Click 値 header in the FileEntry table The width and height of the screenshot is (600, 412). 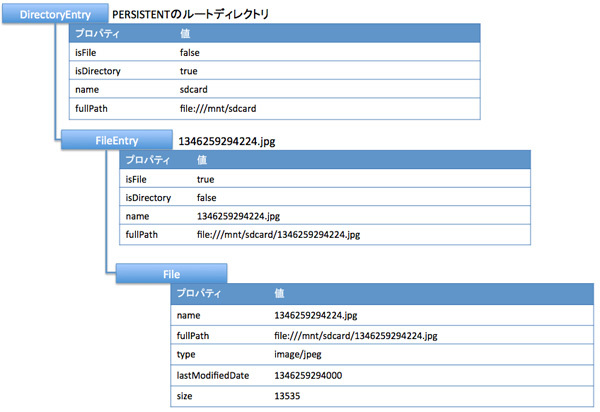point(202,160)
